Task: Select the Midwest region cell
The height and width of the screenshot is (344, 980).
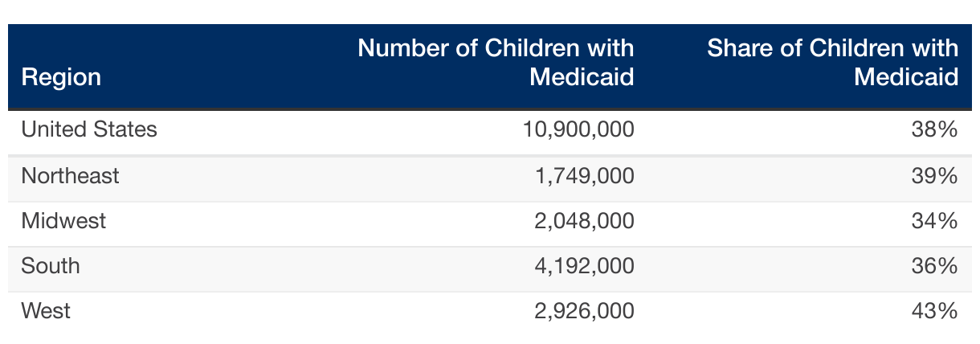Action: pyautogui.click(x=63, y=220)
